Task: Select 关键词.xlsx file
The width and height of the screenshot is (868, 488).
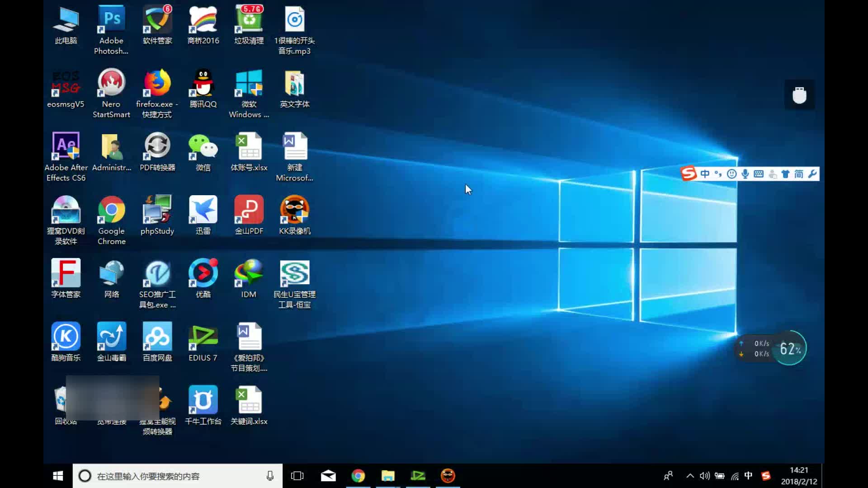Action: (249, 406)
